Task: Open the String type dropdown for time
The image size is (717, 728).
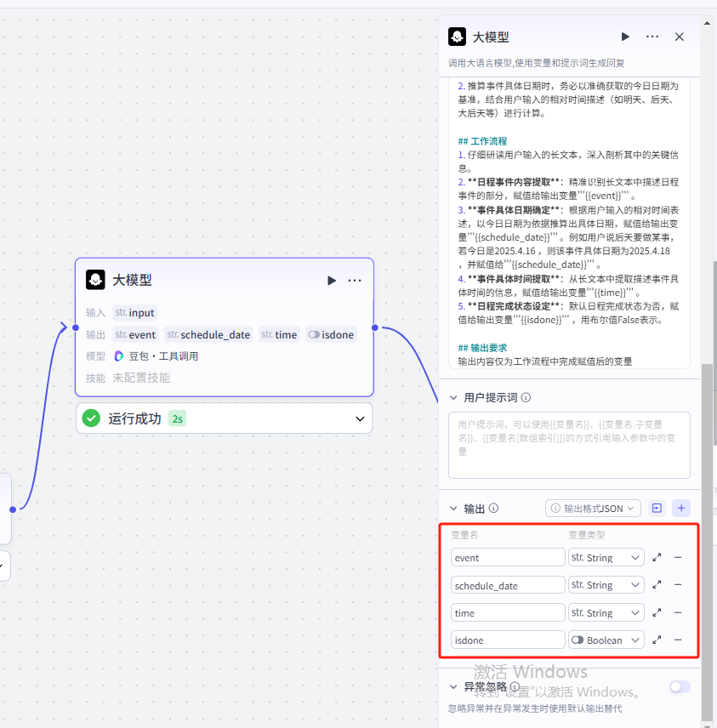Action: [606, 612]
